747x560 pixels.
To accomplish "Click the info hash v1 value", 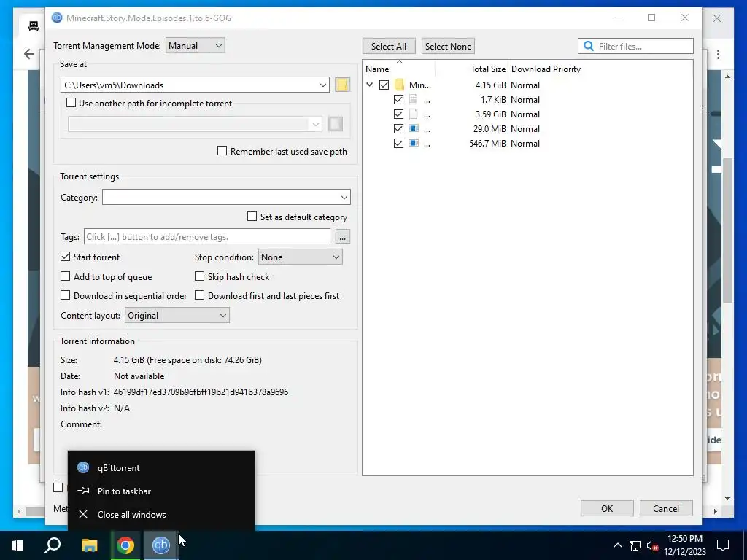I will tap(201, 392).
